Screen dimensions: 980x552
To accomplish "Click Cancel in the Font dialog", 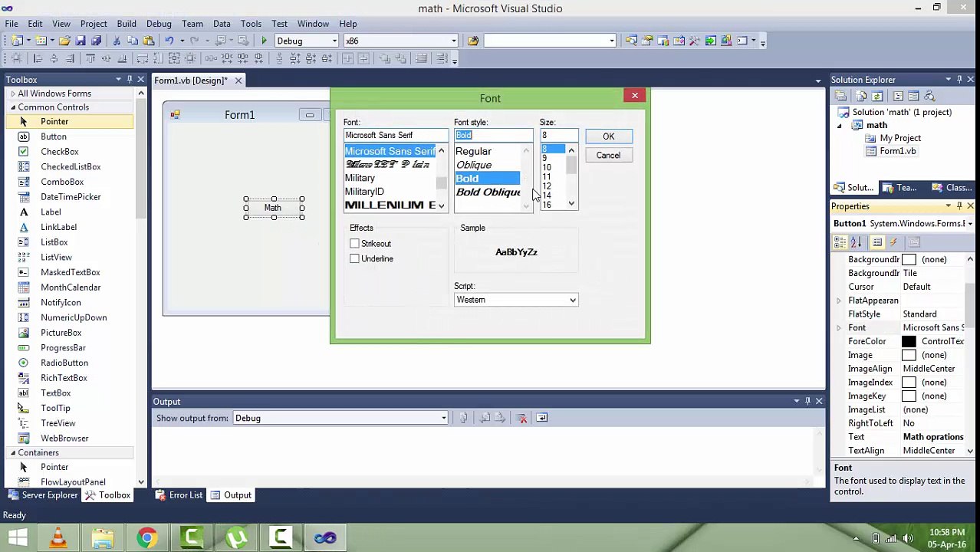I will 608,155.
